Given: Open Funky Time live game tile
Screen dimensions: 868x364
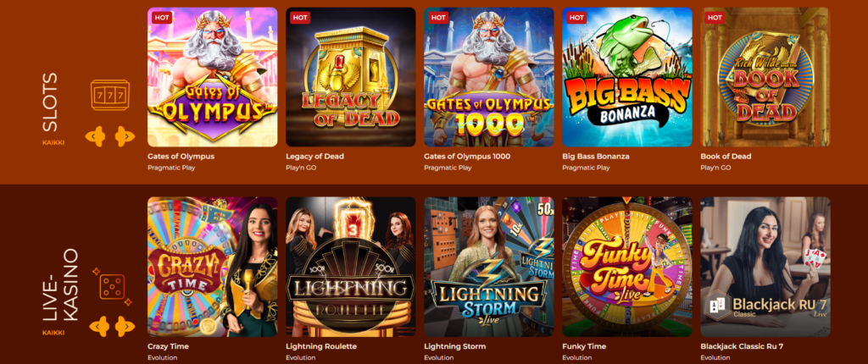Looking at the screenshot, I should pyautogui.click(x=627, y=267).
